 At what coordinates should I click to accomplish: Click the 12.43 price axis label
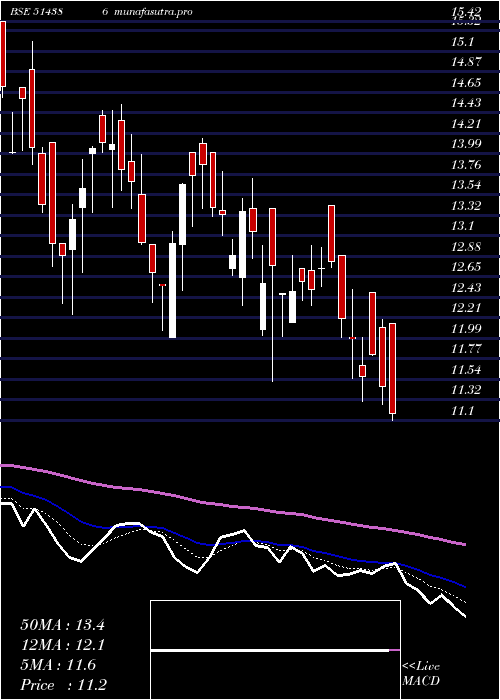pos(467,288)
